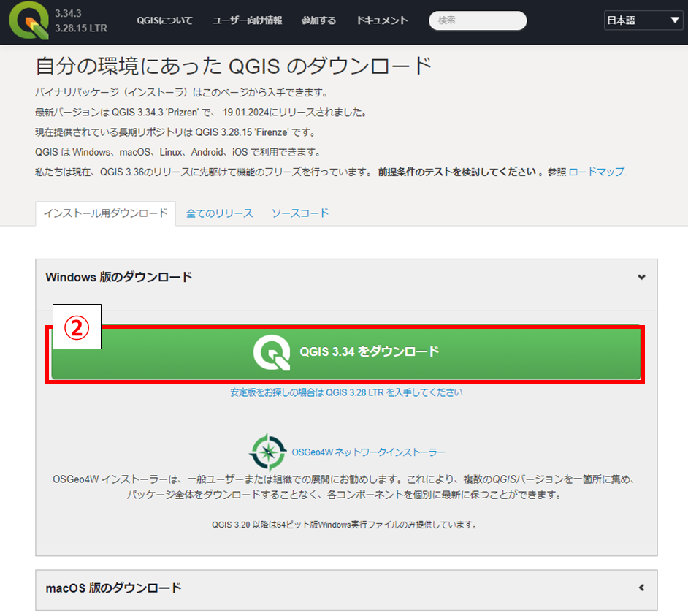Focus the 検索 search field
The width and height of the screenshot is (688, 616).
click(x=478, y=20)
